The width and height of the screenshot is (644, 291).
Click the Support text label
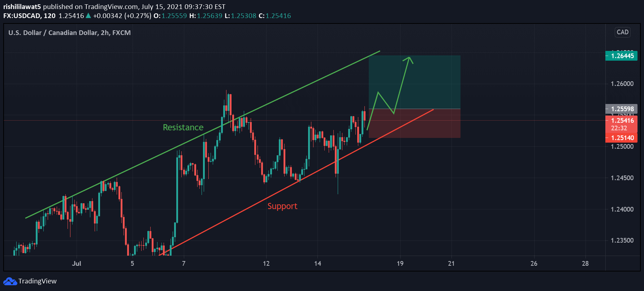[282, 206]
